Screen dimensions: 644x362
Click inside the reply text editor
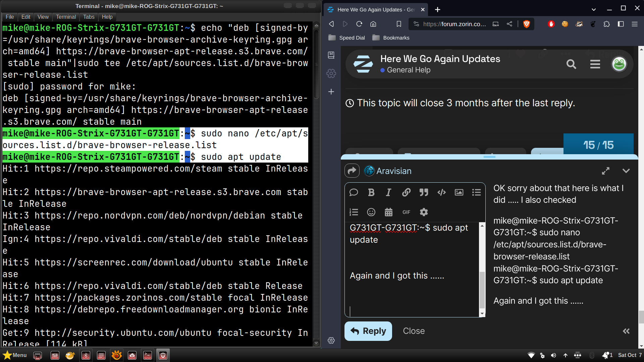[412, 269]
